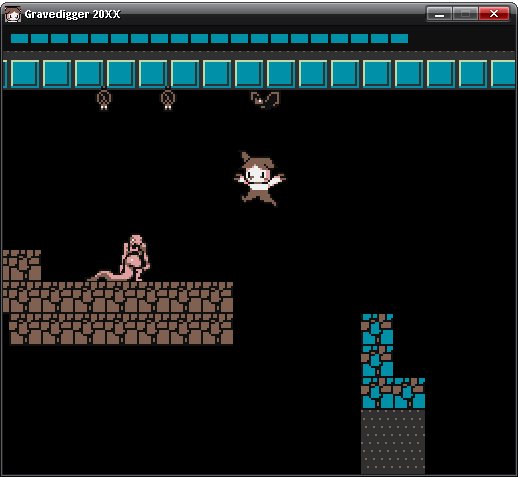Click the small raised brown stone block at left
Screen dimensions: 518x477
(22, 265)
